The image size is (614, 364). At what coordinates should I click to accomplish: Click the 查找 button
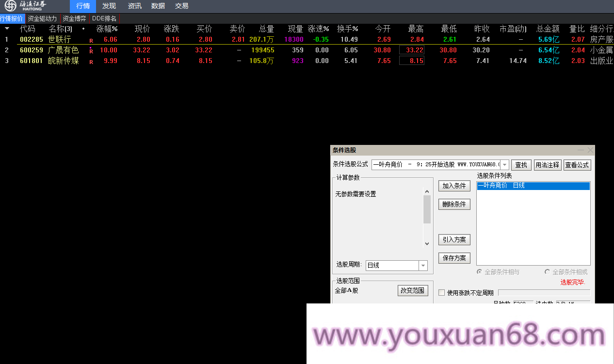click(x=521, y=165)
